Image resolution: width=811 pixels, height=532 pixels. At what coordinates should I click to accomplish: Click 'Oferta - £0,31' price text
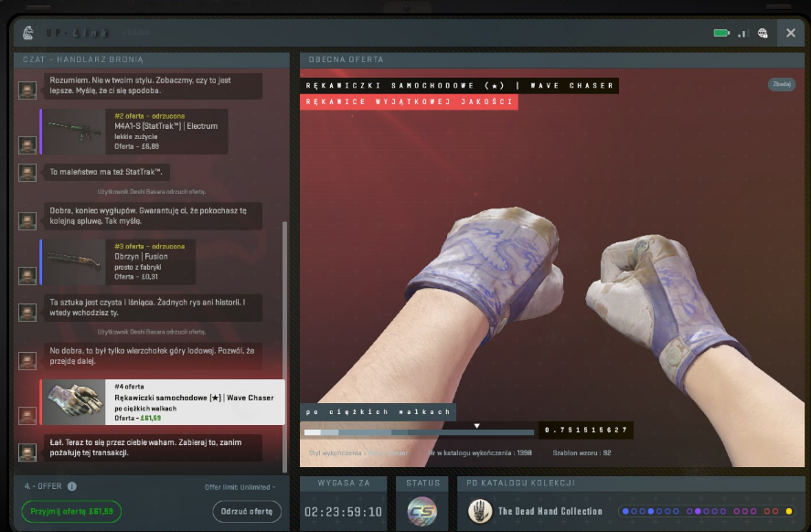[136, 277]
